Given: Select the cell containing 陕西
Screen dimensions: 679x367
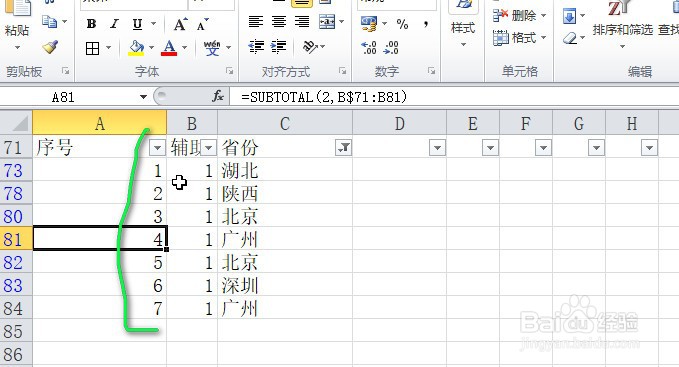Looking at the screenshot, I should click(x=285, y=193).
